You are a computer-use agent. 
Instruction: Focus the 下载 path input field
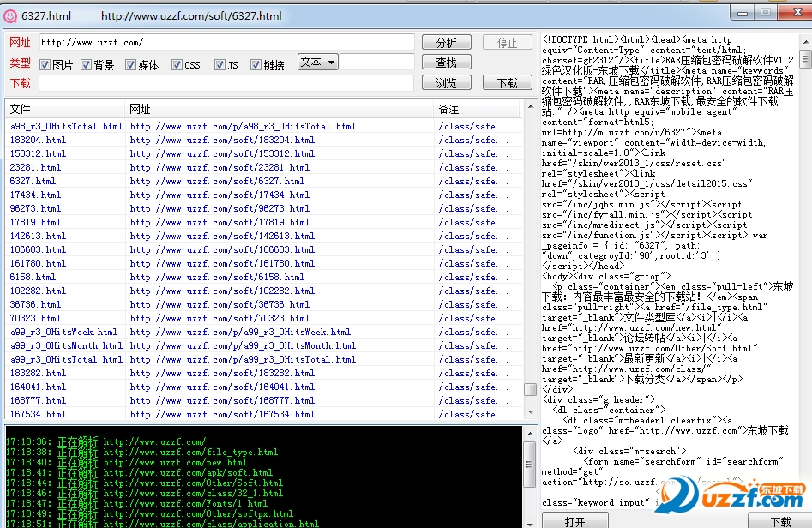pyautogui.click(x=226, y=83)
